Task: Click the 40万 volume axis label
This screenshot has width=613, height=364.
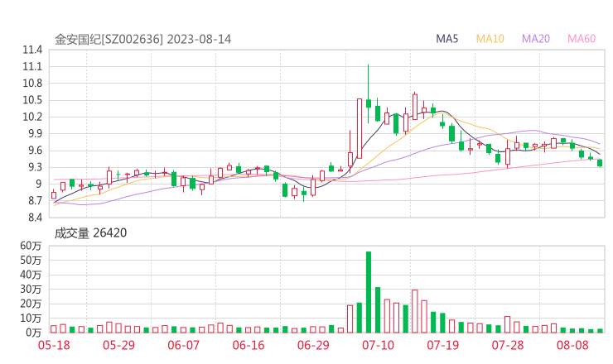Action: pos(31,275)
